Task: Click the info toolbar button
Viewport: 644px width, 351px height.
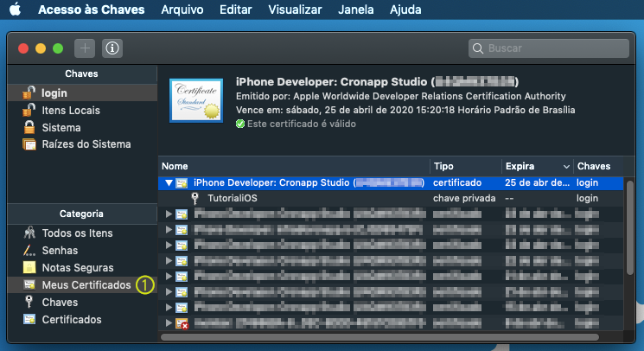Action: (x=112, y=48)
